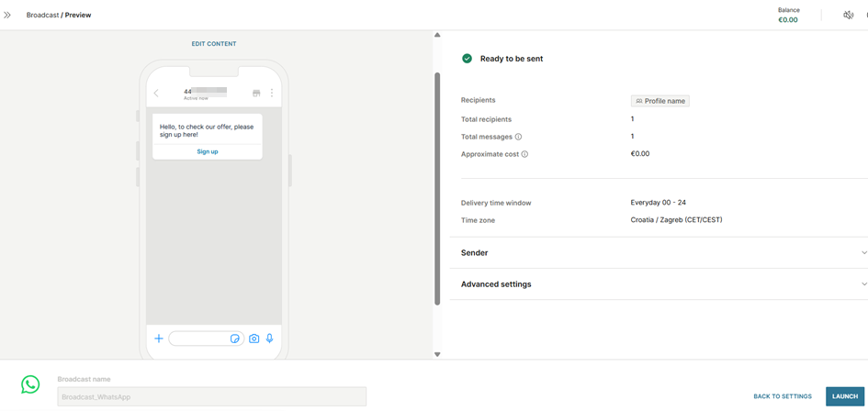Screen dimensions: 868x411
Task: Click the microphone icon in phone preview
Action: (x=270, y=339)
